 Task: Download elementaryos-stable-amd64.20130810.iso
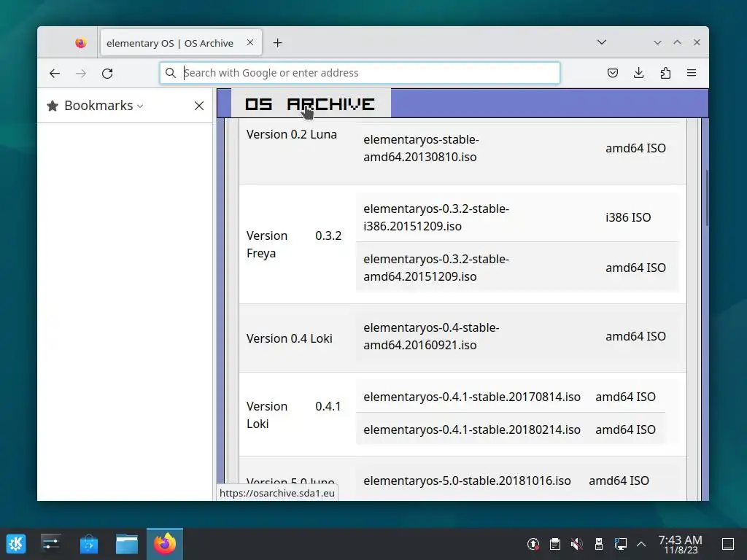click(x=421, y=148)
